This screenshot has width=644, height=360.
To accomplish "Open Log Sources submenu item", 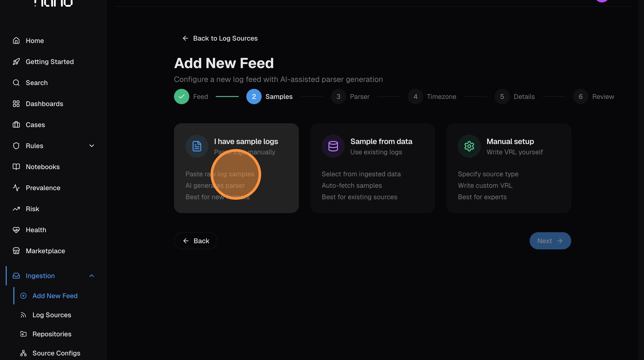I will click(52, 315).
